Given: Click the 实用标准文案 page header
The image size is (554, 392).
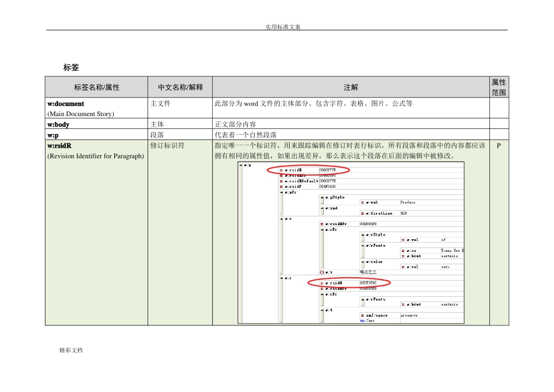Looking at the screenshot, I should (x=283, y=26).
